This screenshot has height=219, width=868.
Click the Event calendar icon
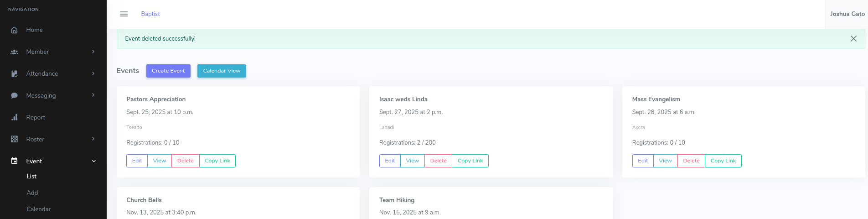[x=15, y=161]
